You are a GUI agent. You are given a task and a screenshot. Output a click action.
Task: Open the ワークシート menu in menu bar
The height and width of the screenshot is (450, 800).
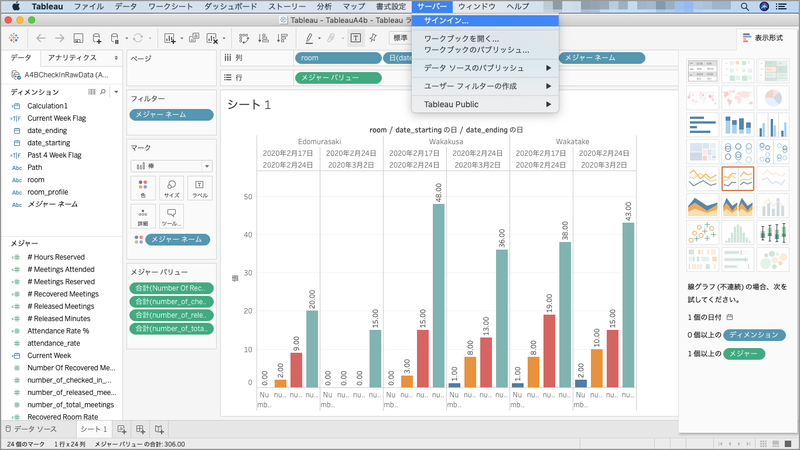click(x=170, y=7)
